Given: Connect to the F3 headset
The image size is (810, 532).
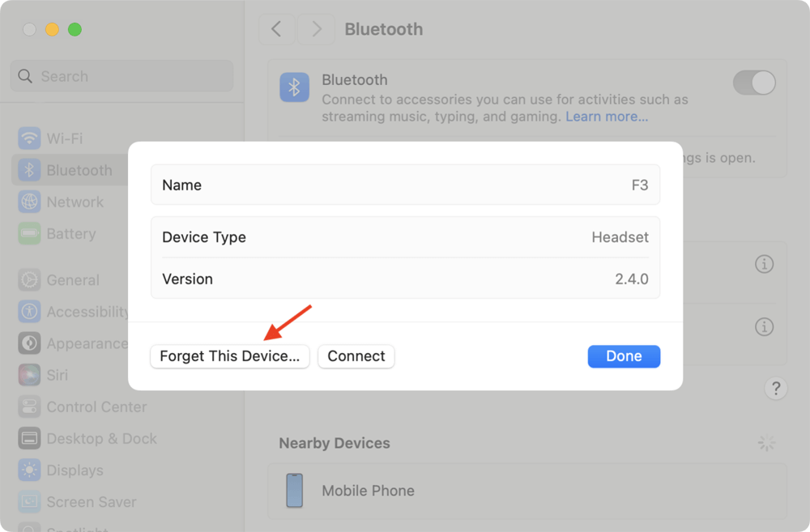Looking at the screenshot, I should pos(356,356).
